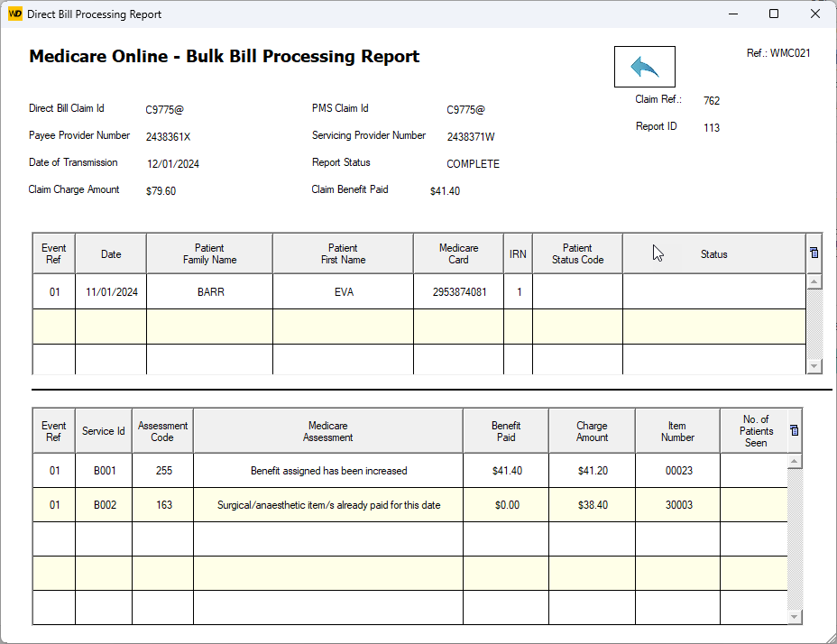Click the Date column header
The width and height of the screenshot is (837, 644).
coord(111,254)
